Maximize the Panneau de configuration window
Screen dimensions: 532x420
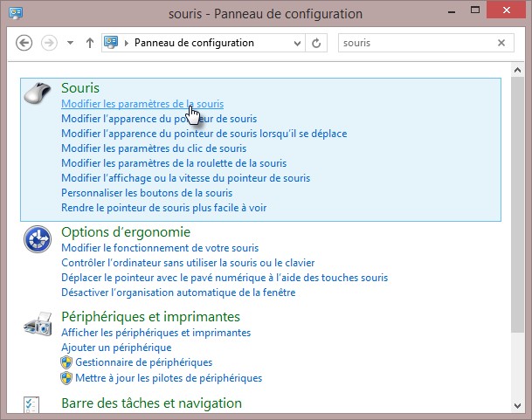click(x=475, y=10)
